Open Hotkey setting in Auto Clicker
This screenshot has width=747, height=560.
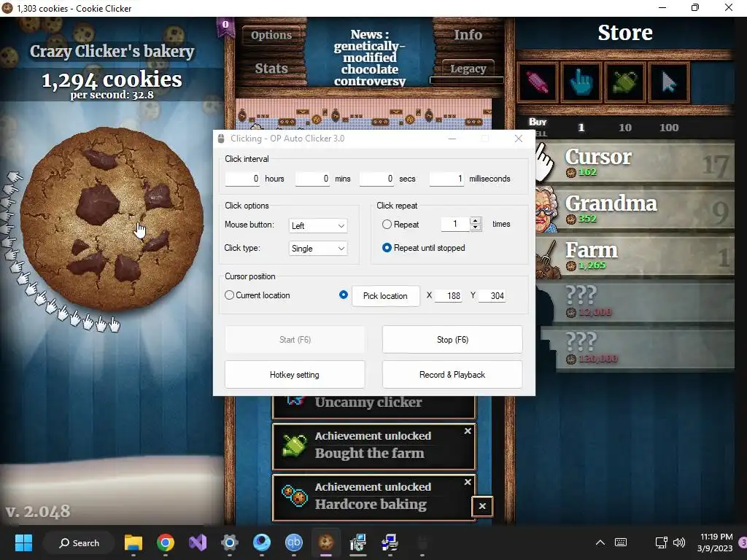pyautogui.click(x=295, y=375)
